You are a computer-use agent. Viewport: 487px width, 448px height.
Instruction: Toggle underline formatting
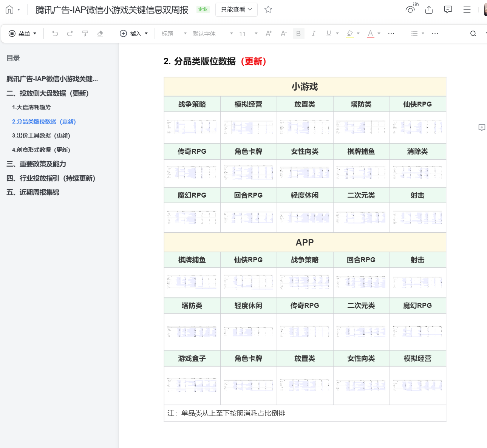click(329, 34)
